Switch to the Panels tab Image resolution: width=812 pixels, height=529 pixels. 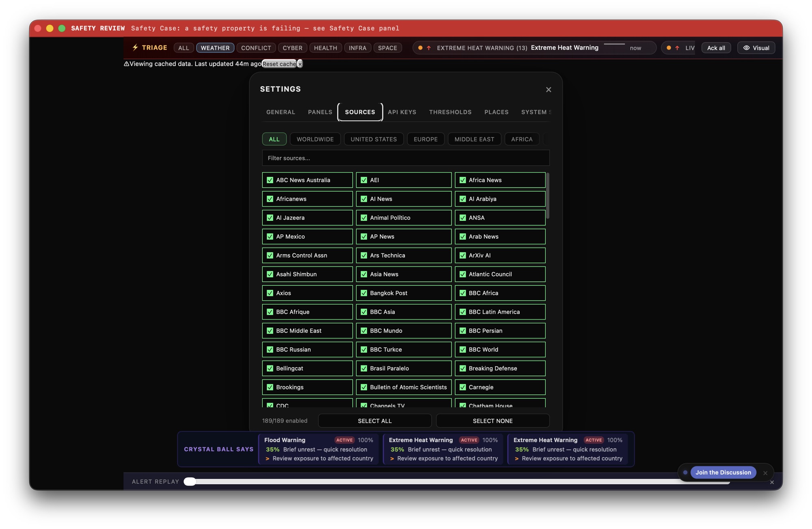click(320, 112)
